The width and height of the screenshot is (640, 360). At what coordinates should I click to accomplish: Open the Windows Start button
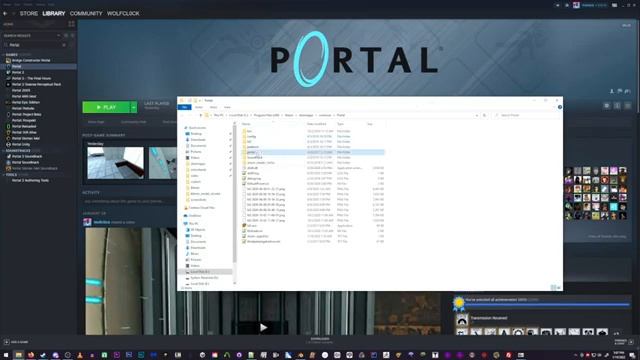[x=6, y=355]
